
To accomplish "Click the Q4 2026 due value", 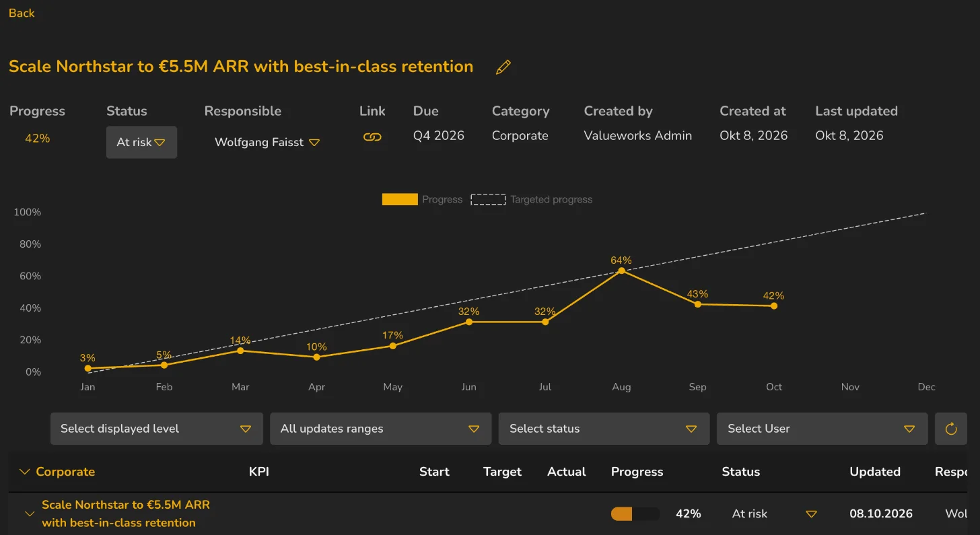I will [439, 135].
